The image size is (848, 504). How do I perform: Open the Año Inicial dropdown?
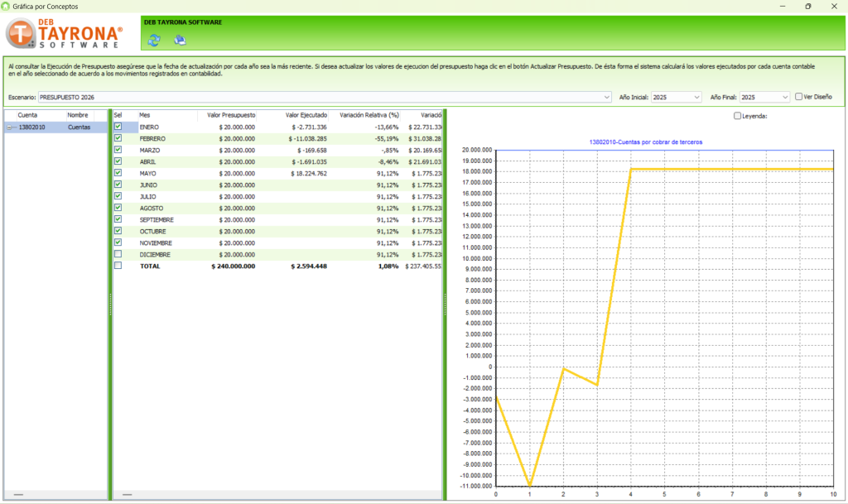click(x=696, y=97)
